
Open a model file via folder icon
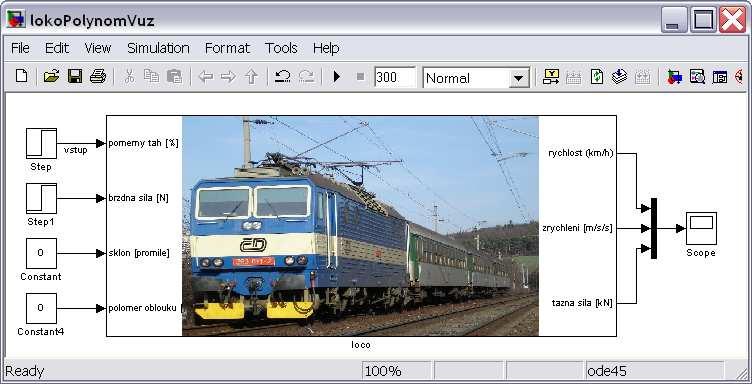(x=51, y=76)
